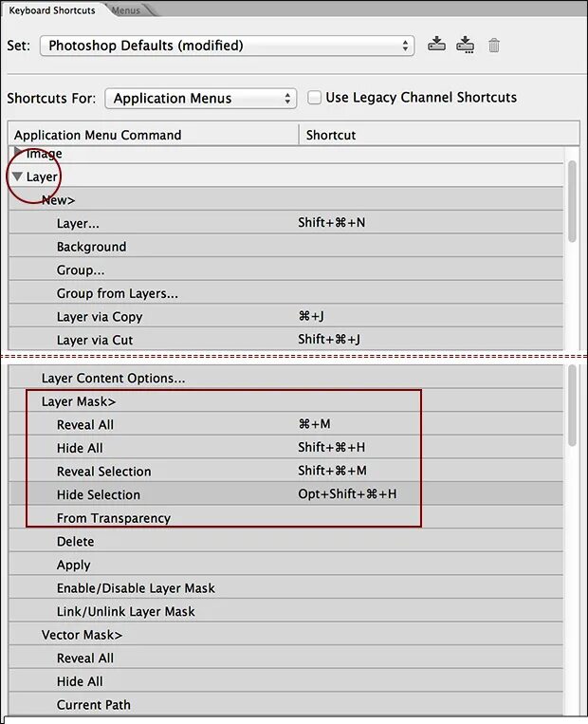Select the Delete command row
Viewport: 588px width, 724px height.
pyautogui.click(x=285, y=541)
